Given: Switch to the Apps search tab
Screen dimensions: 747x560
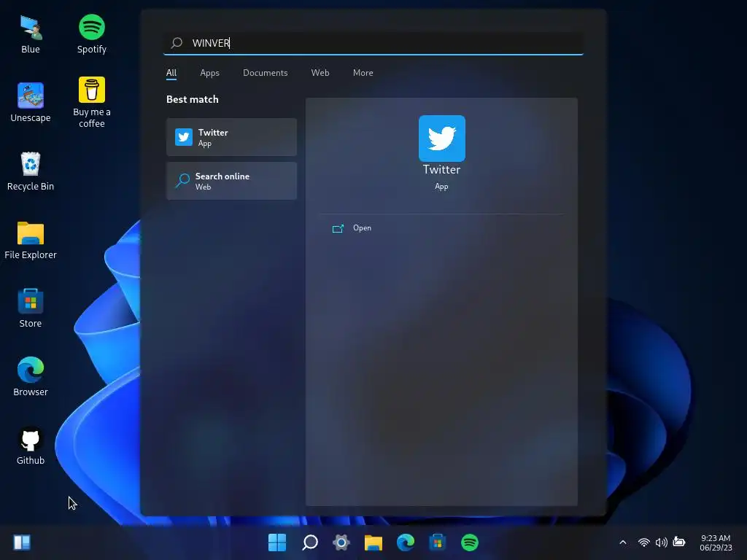Looking at the screenshot, I should [x=209, y=73].
